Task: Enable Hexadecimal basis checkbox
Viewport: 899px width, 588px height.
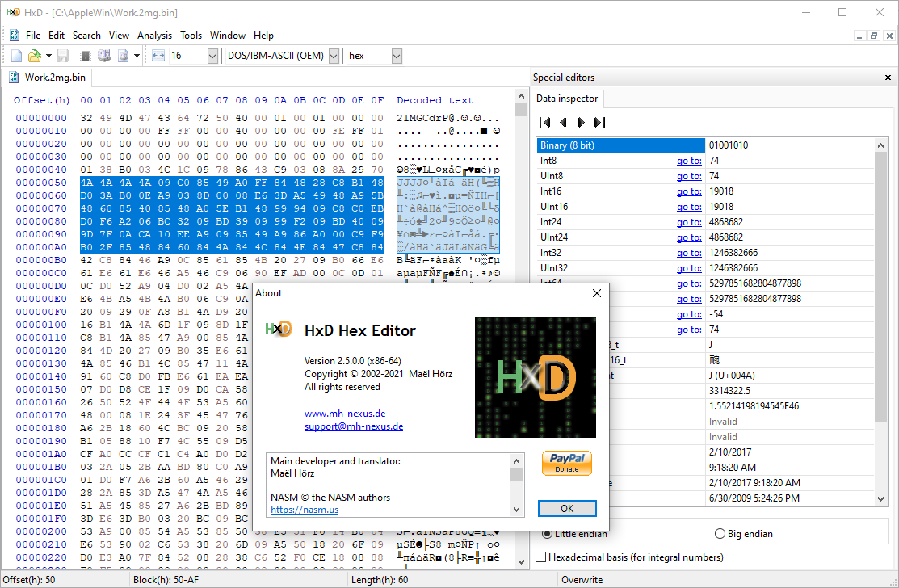Action: (540, 557)
